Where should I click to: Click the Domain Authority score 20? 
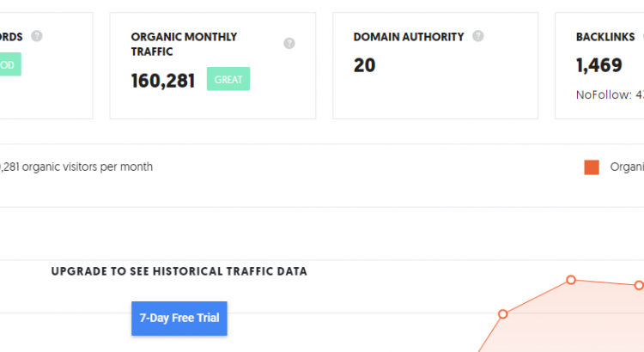coord(364,65)
